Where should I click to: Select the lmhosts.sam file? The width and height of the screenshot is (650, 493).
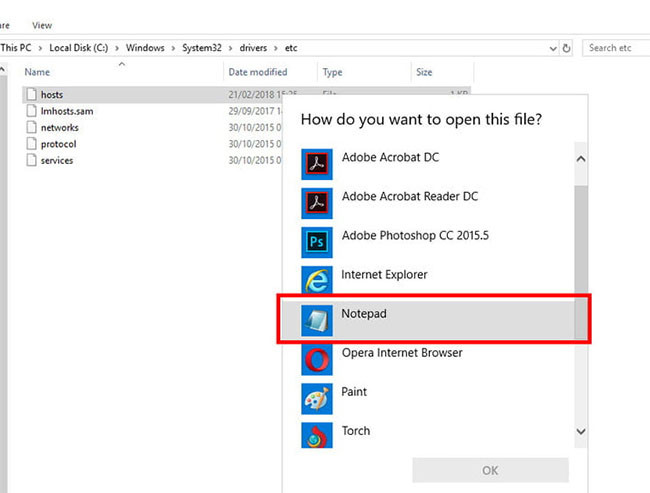click(66, 111)
